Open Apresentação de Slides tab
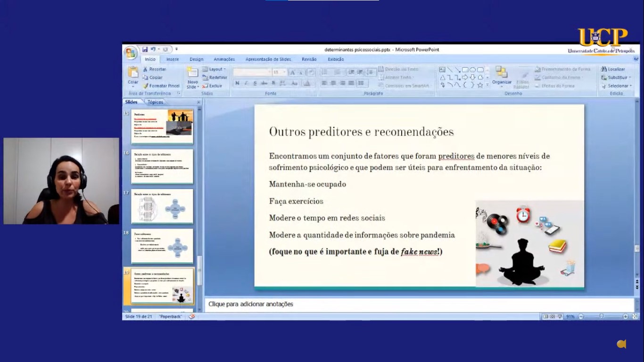644x362 pixels. [x=268, y=59]
